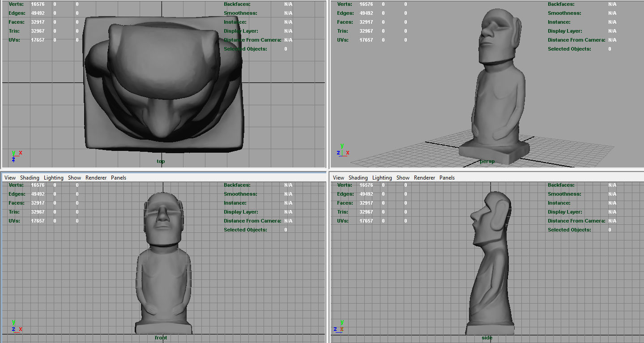This screenshot has height=343, width=644.
Task: Click the Edges value 49492 in the top viewport
Action: tap(38, 13)
